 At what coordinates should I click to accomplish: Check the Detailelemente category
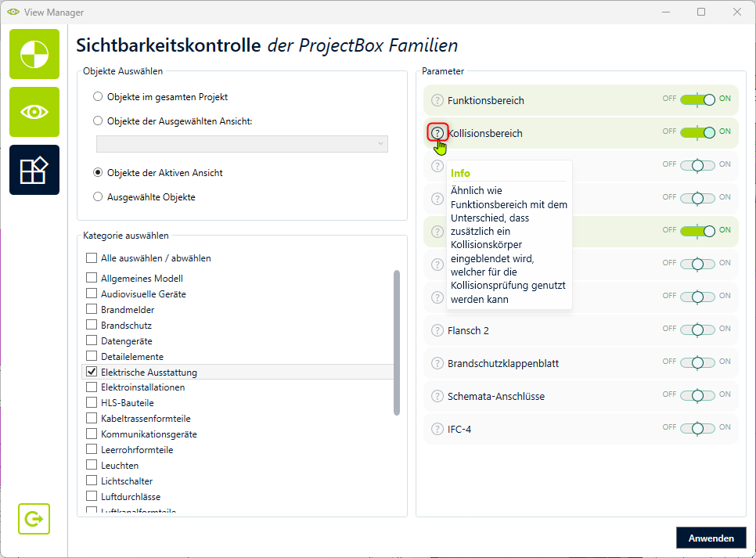pyautogui.click(x=92, y=356)
